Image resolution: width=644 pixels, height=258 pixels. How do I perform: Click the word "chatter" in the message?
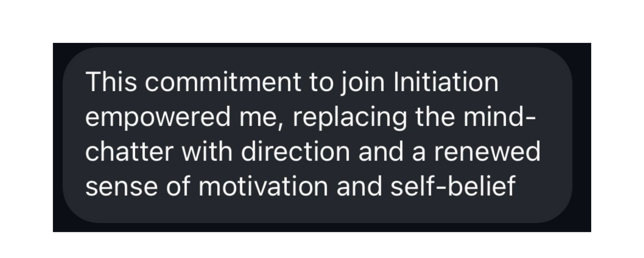tap(129, 152)
